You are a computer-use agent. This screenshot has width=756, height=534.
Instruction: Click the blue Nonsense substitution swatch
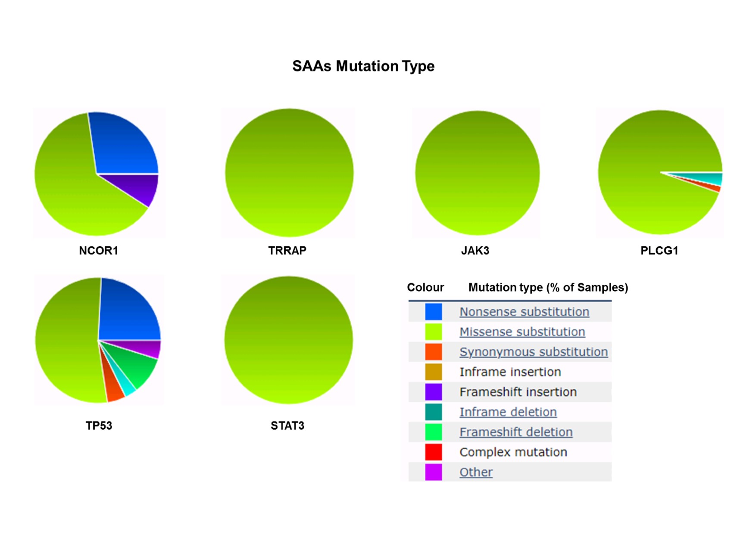click(x=433, y=312)
